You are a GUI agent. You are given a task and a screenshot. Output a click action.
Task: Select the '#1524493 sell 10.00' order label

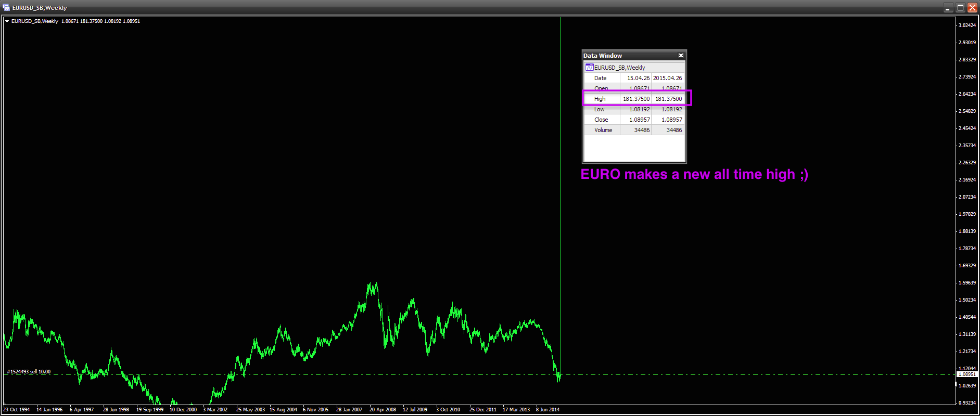29,372
